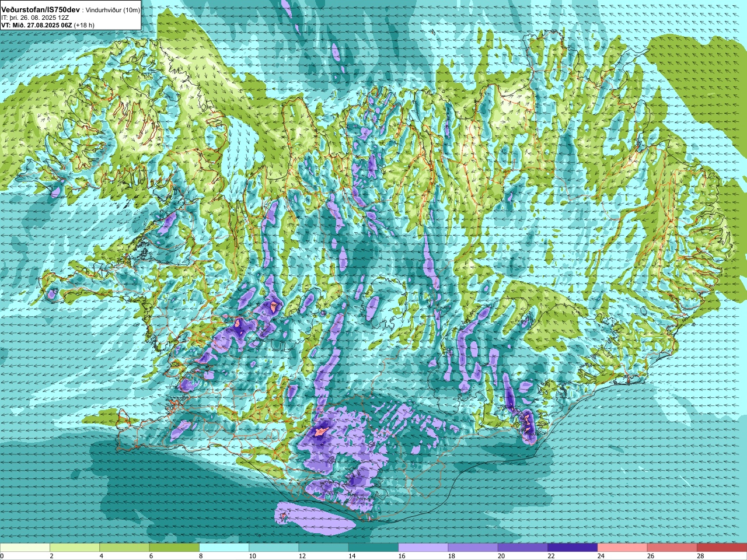Pick the red above-28 legend swatch
The height and width of the screenshot is (560, 747).
(x=722, y=548)
